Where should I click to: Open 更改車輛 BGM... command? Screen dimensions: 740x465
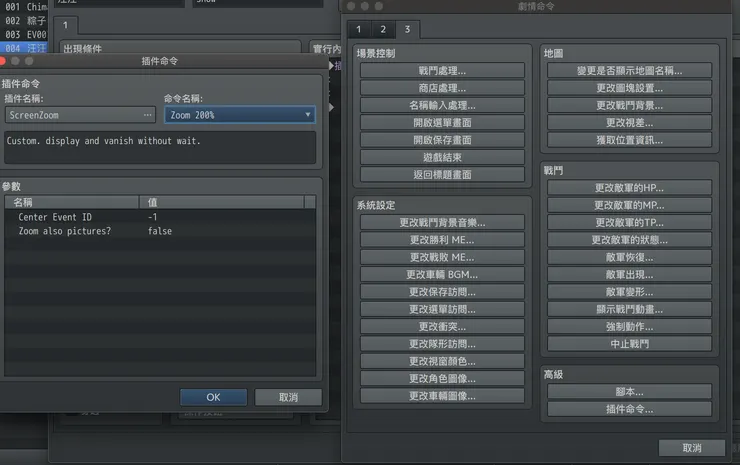coord(442,274)
